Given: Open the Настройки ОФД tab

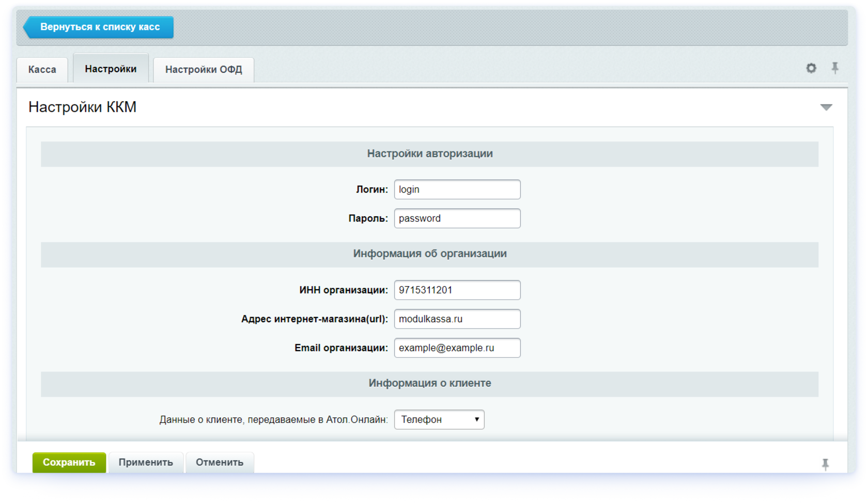Looking at the screenshot, I should click(204, 70).
